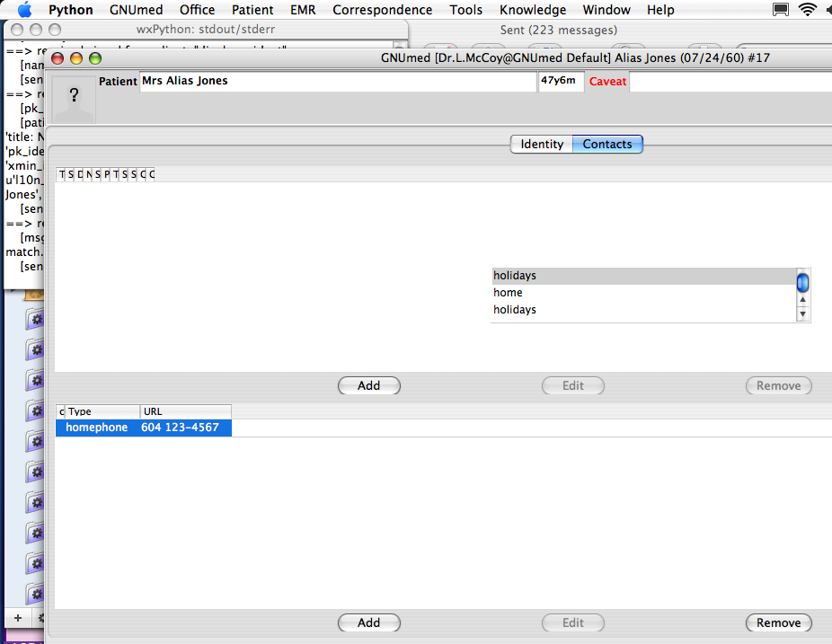The height and width of the screenshot is (644, 832).
Task: Click Edit button for communication channels
Action: 573,622
